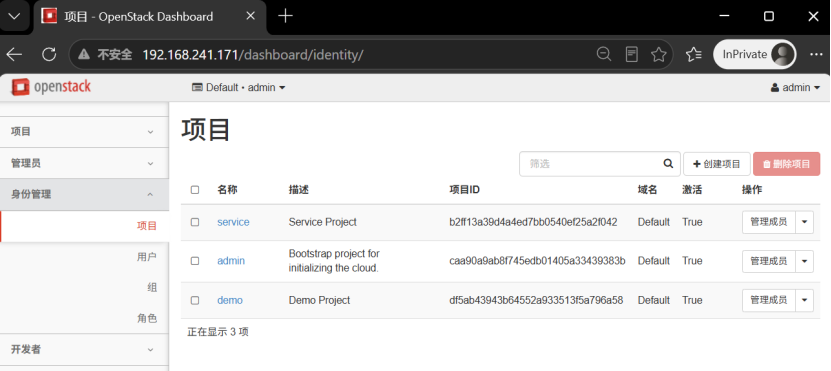Open the favorites list icon
Viewport: 831px width, 371px height.
pos(694,54)
